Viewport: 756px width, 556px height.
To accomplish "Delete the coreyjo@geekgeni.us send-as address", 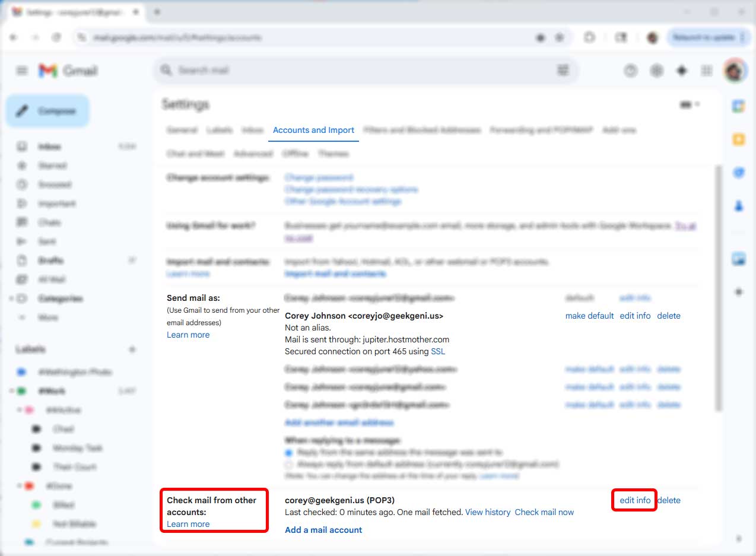I will [669, 316].
